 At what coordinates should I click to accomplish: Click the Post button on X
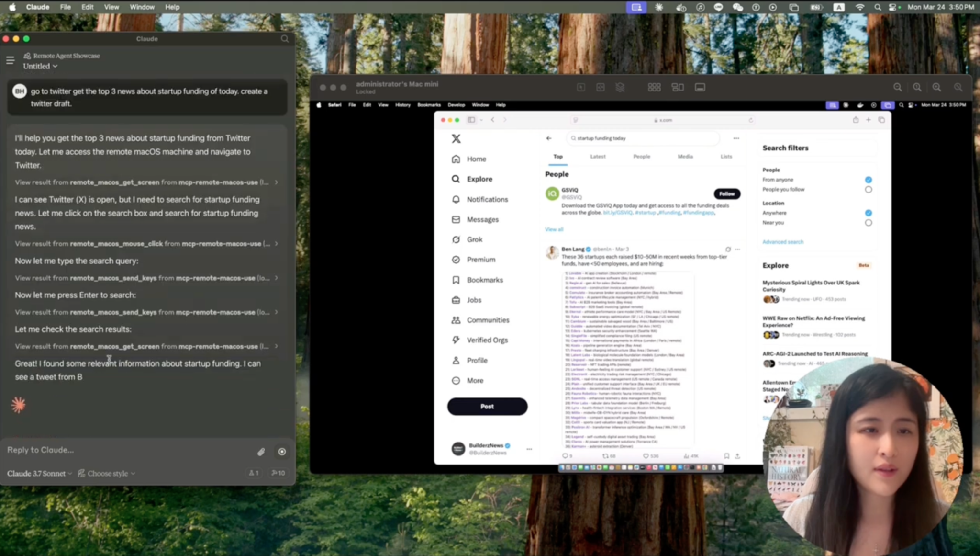tap(487, 406)
